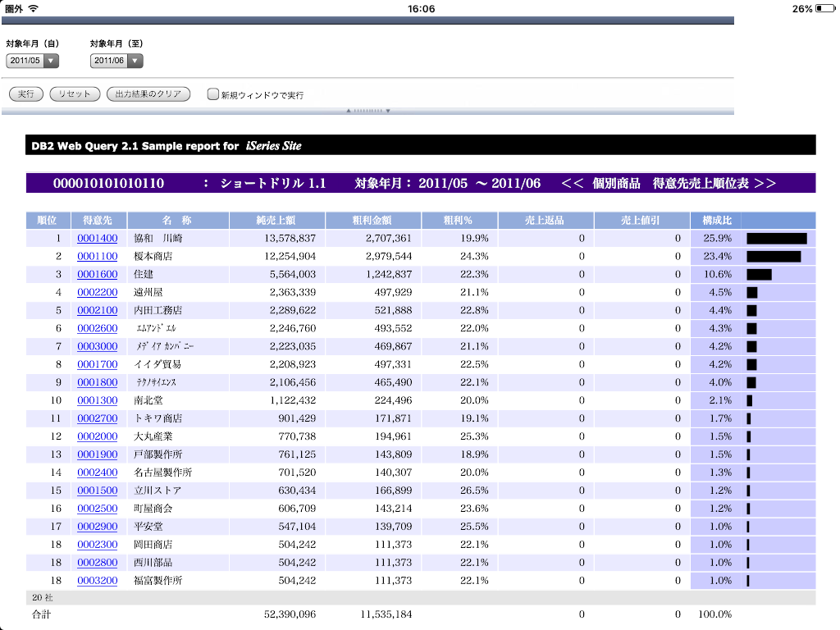The image size is (840, 630).
Task: Click the 得意先 column header
Action: tap(98, 220)
